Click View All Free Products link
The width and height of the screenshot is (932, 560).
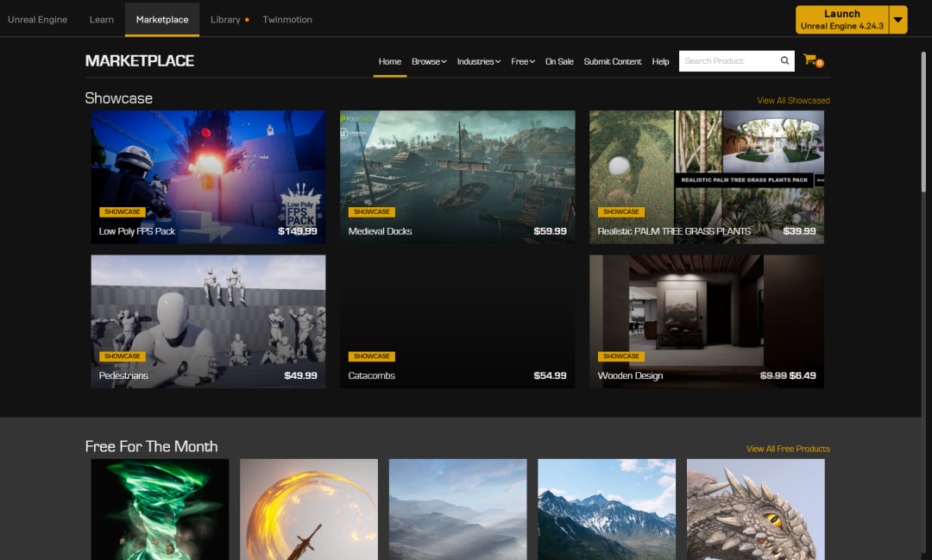[788, 449]
